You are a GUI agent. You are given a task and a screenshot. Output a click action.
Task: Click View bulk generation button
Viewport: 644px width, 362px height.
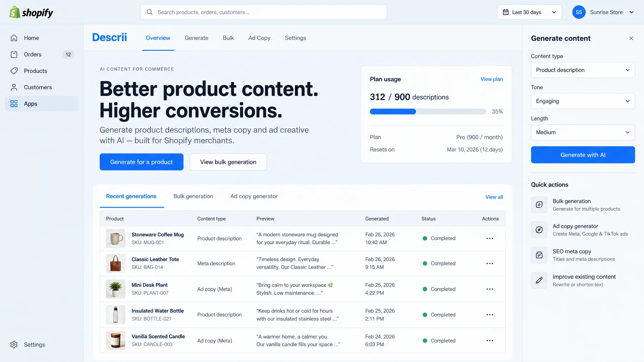pyautogui.click(x=228, y=162)
